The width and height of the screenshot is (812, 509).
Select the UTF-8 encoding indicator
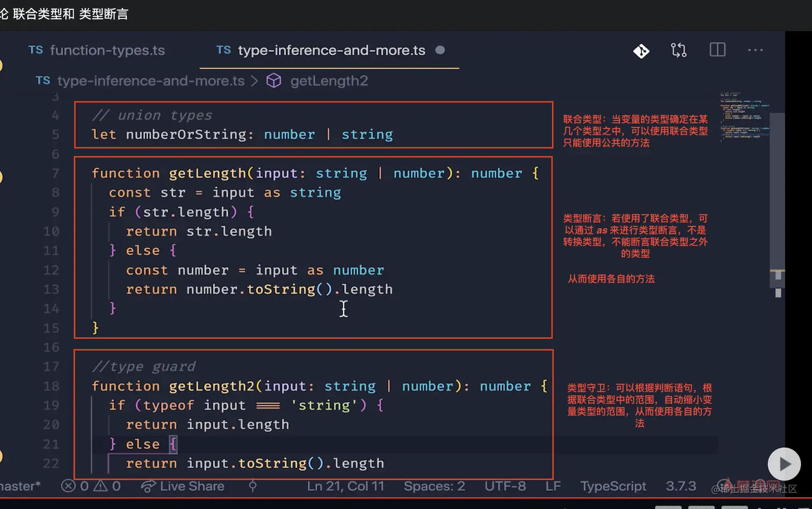(505, 486)
